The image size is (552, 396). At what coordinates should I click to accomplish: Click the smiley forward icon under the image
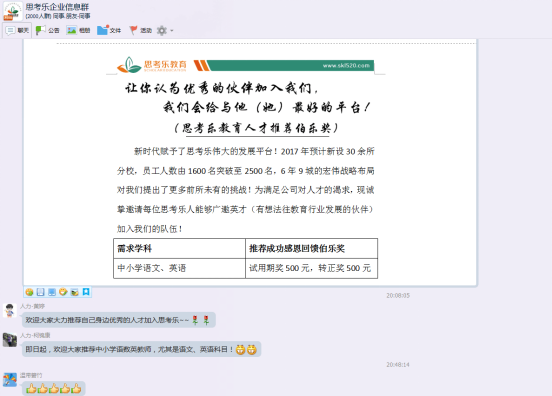[x=29, y=292]
